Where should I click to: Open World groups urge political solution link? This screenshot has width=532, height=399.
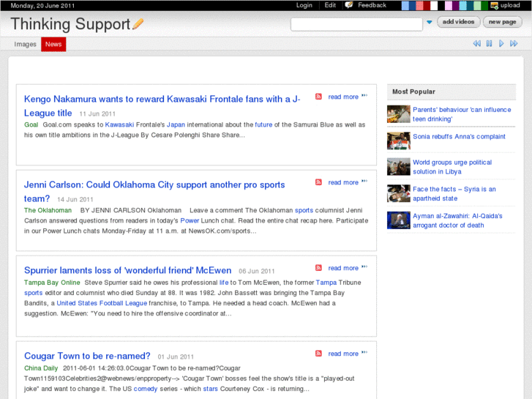coord(452,167)
